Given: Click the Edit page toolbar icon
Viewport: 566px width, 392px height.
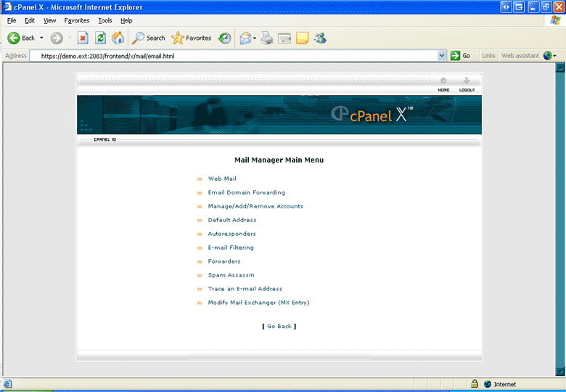Looking at the screenshot, I should tap(284, 38).
